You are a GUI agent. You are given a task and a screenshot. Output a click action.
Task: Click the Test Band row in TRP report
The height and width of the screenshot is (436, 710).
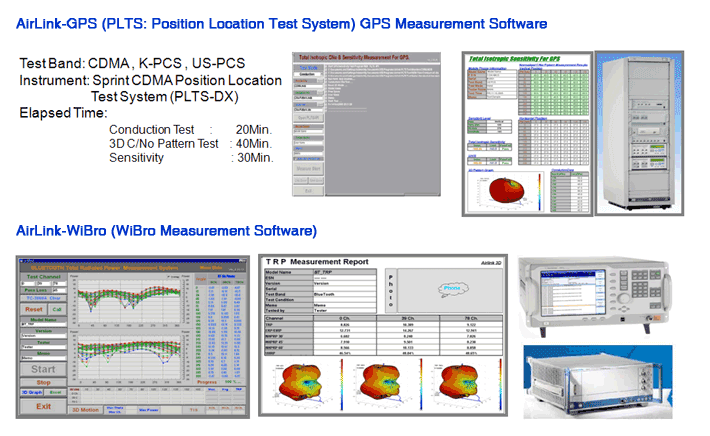point(321,294)
